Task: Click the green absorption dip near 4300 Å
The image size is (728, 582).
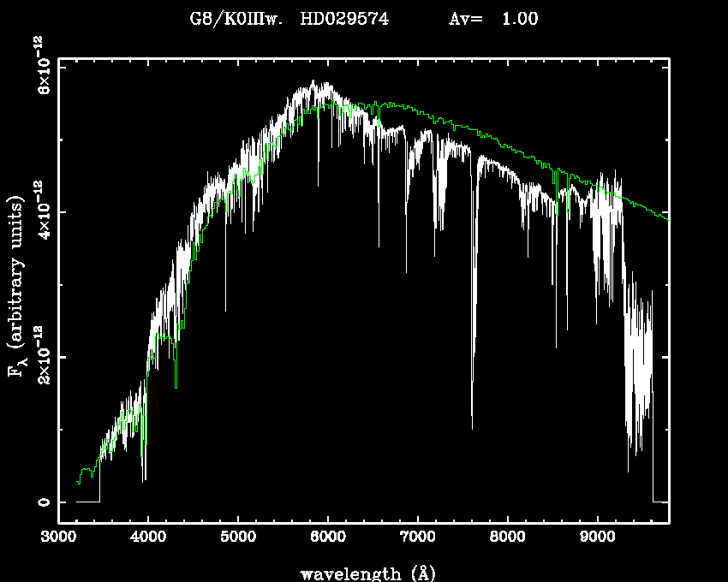Action: coord(176,386)
